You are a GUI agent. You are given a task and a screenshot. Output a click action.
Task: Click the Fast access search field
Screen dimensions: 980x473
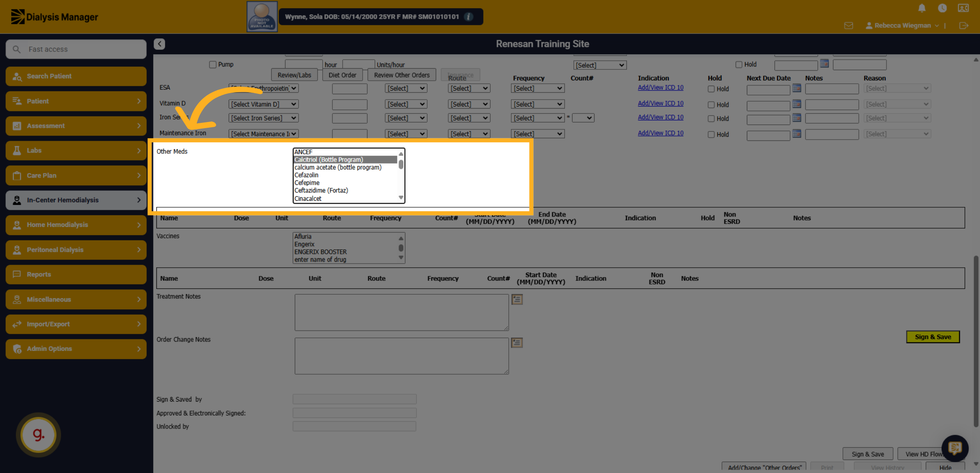coord(76,49)
